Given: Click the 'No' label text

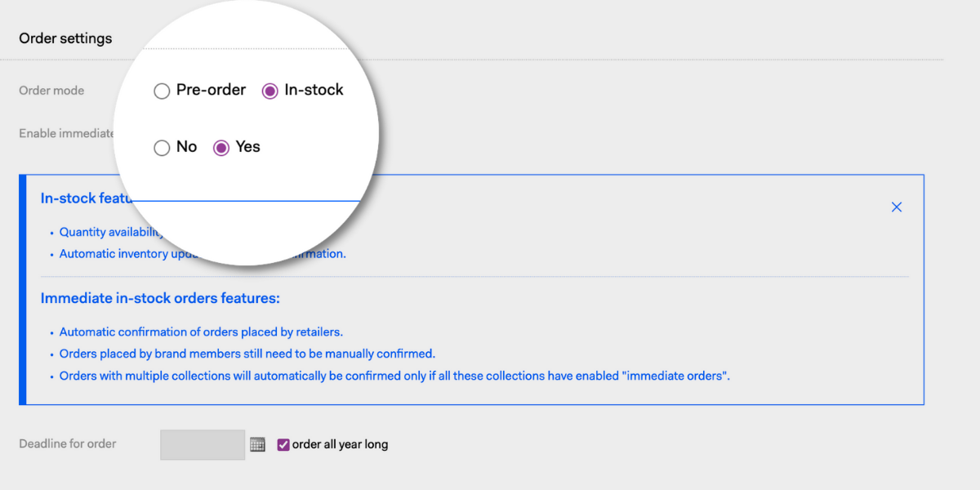Looking at the screenshot, I should click(186, 146).
